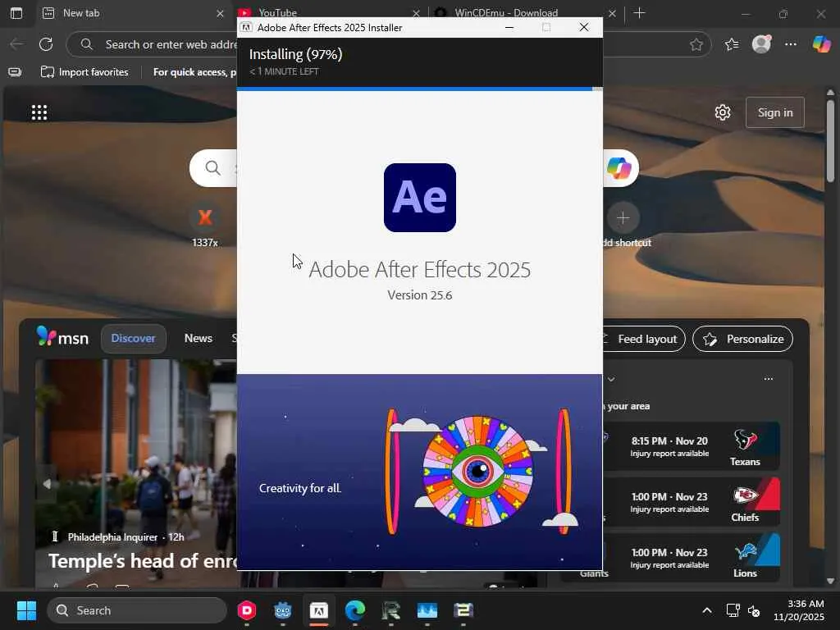Click the Copilot icon in search box

pos(619,168)
